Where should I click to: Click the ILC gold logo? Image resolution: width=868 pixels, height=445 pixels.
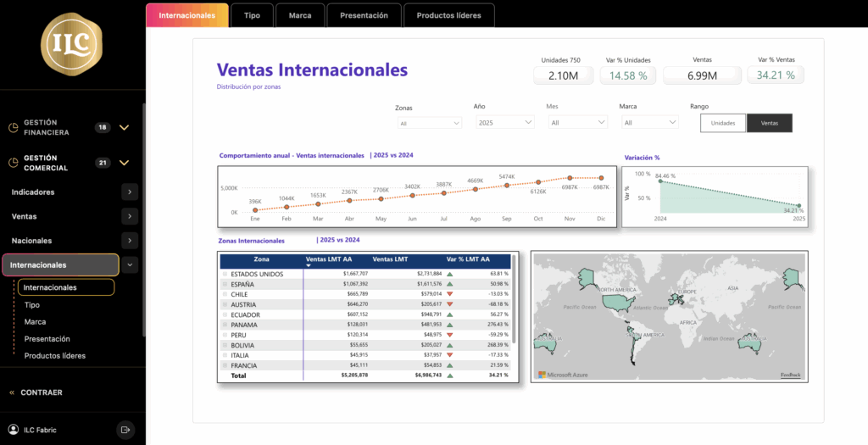click(71, 43)
